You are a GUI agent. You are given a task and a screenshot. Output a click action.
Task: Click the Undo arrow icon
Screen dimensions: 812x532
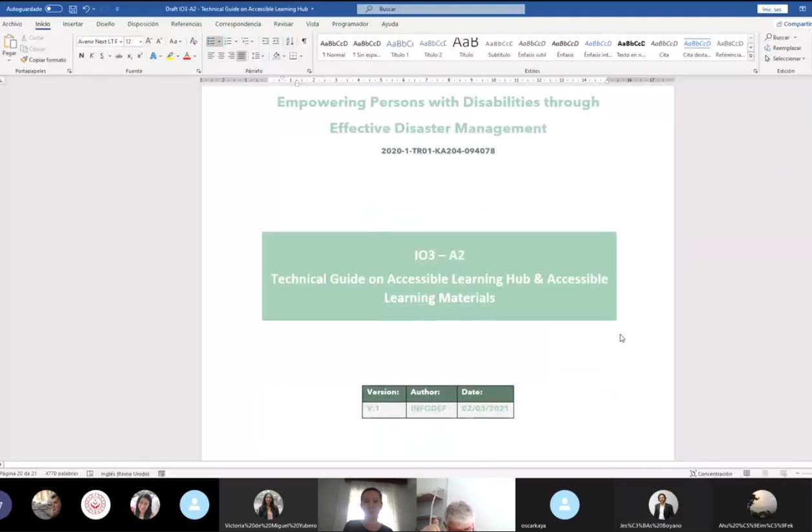point(86,9)
